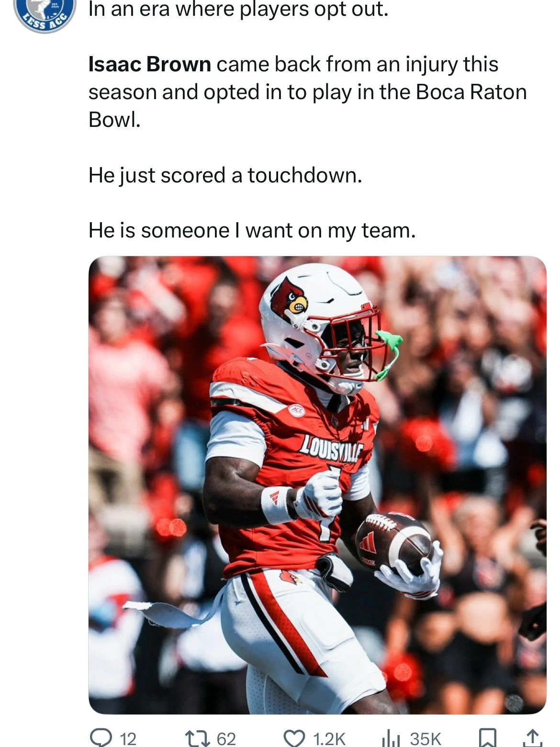The height and width of the screenshot is (747, 560).
Task: Click the ACC patch on the jersey
Action: 296,411
